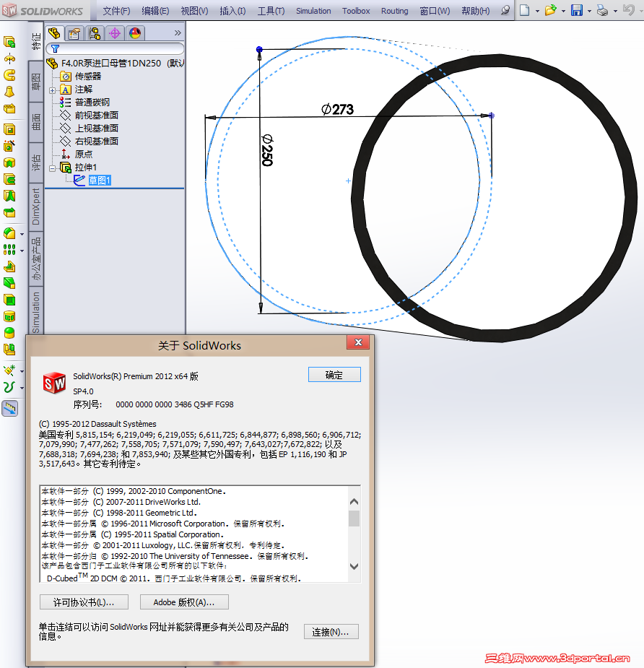The height and width of the screenshot is (668, 644).
Task: Toggle the Instant3D button
Action: point(9,409)
